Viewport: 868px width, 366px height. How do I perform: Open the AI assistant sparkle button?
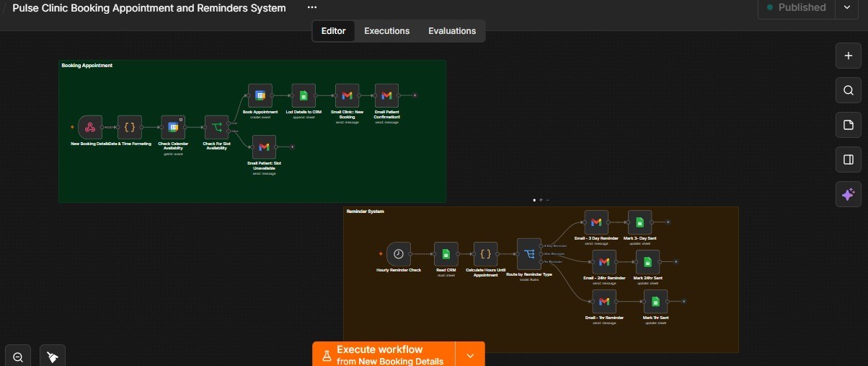click(x=849, y=194)
